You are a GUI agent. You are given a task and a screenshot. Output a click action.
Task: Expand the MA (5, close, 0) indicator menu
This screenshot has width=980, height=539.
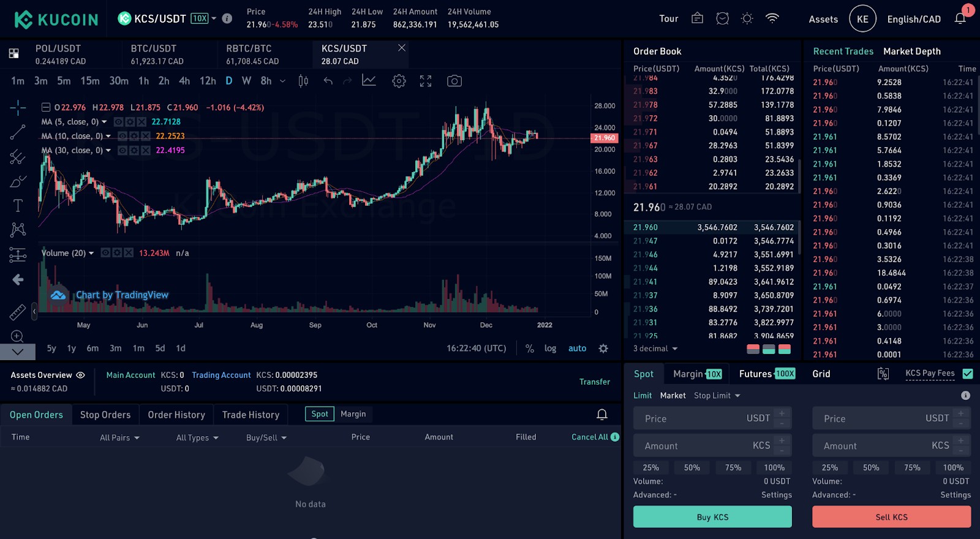click(x=104, y=122)
